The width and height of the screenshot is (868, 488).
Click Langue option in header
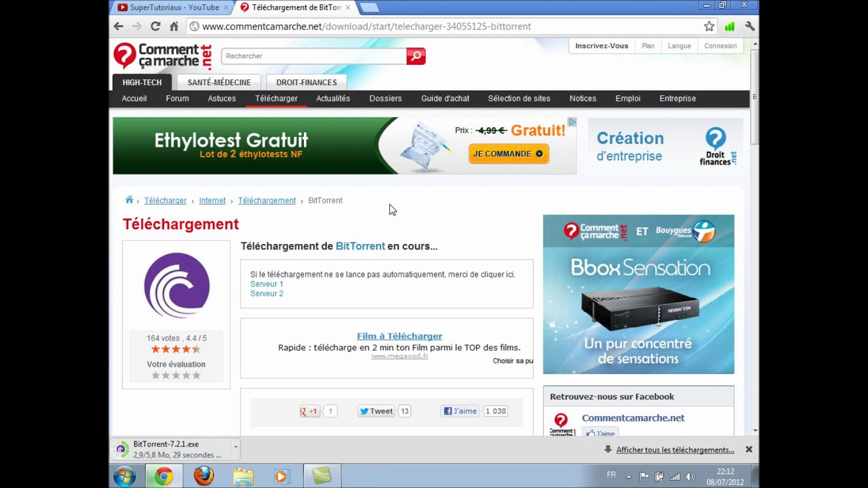(x=679, y=46)
